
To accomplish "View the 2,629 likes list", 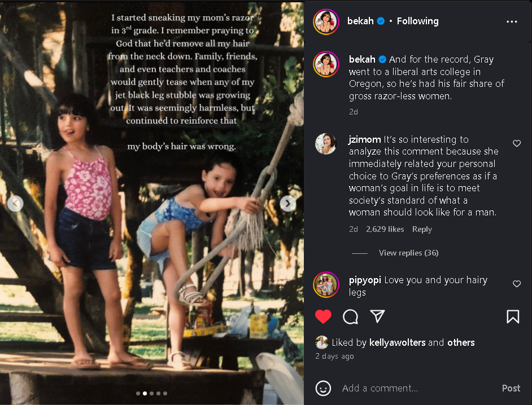I will (385, 229).
